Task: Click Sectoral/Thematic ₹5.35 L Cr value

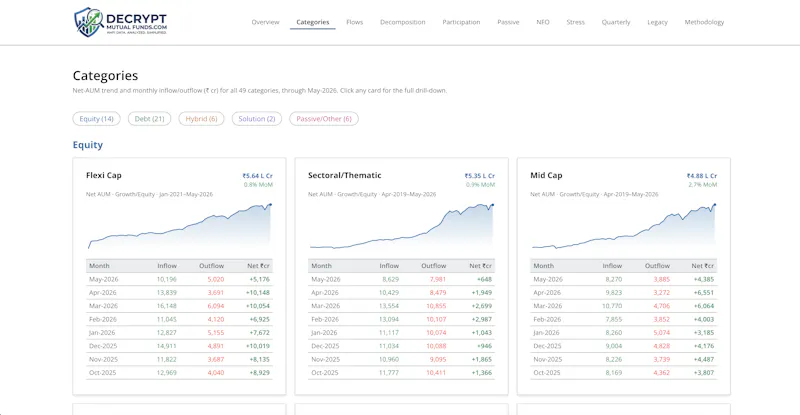Action: (480, 176)
